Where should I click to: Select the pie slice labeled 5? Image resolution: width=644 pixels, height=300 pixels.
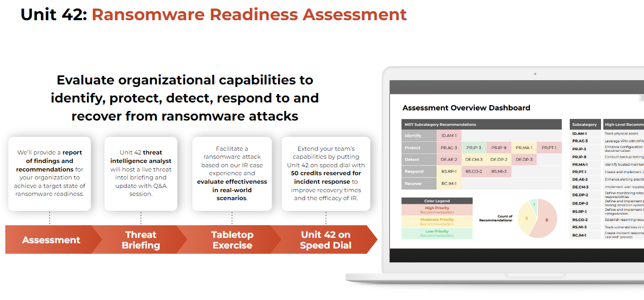(x=527, y=218)
